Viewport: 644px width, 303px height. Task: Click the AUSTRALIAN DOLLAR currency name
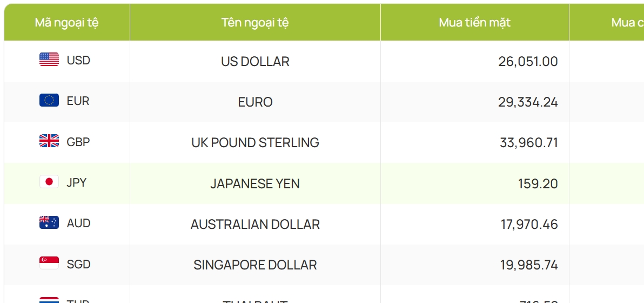point(255,225)
